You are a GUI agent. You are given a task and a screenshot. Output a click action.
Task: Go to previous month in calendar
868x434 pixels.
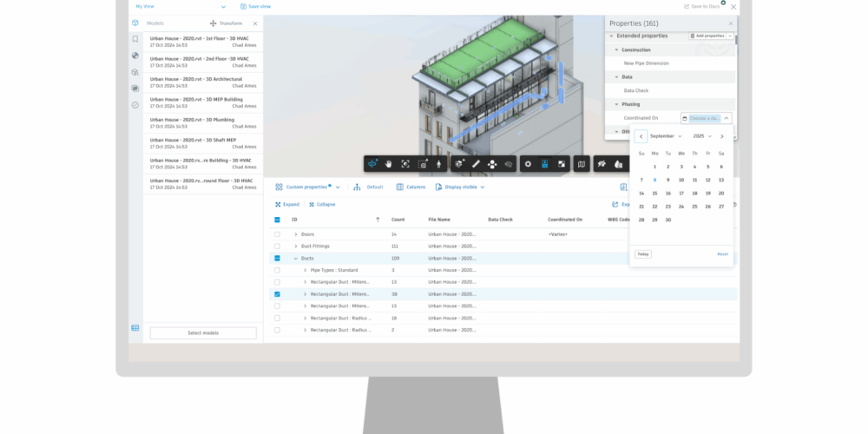[x=641, y=136]
